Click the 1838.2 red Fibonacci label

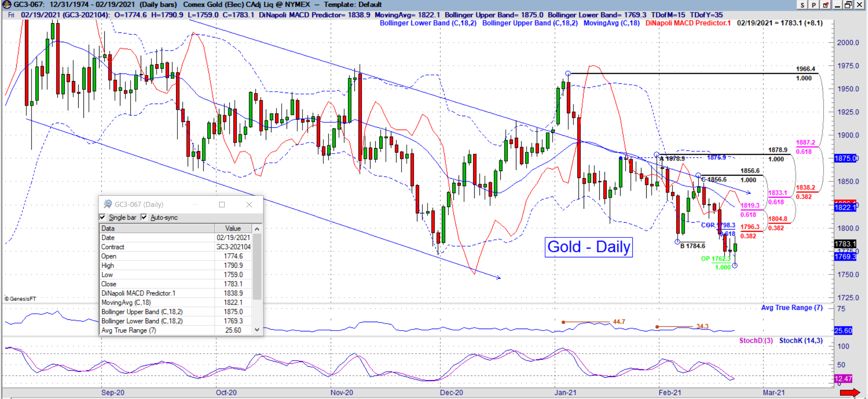click(805, 187)
